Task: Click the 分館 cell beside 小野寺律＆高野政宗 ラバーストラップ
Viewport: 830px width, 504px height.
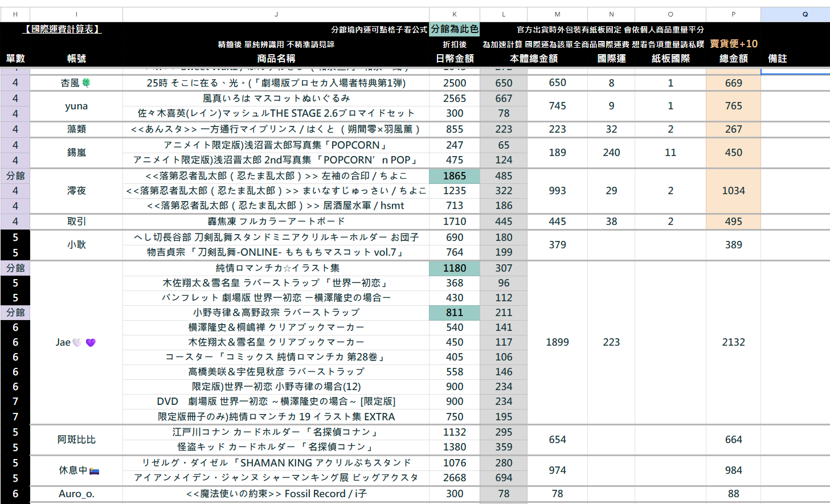Action: 15,313
